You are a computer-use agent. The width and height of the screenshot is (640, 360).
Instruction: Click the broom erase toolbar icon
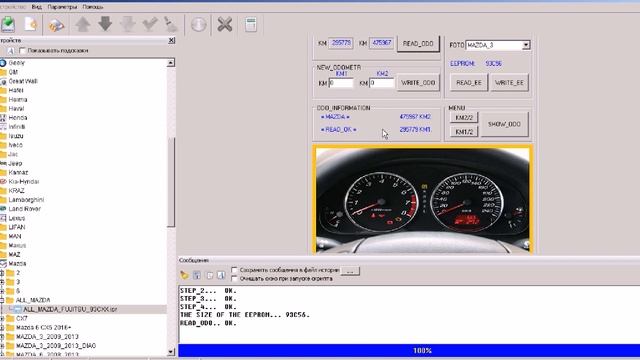coord(171,24)
